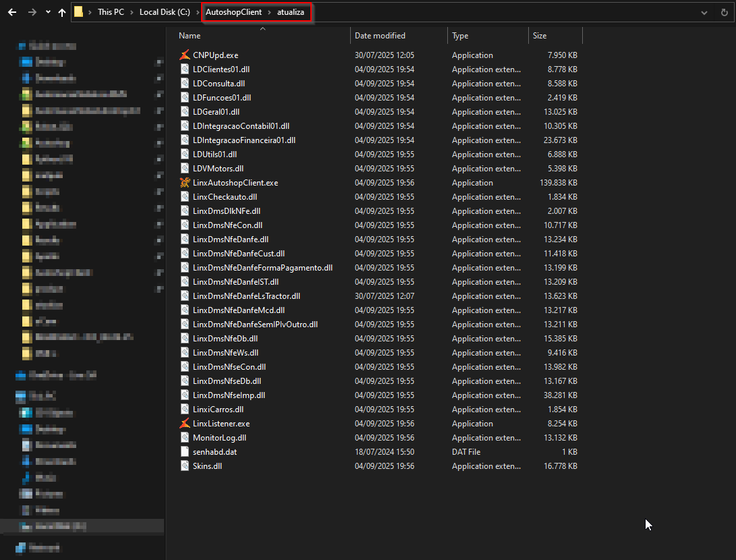Select file name LinxDmsNfseImp.dll
This screenshot has width=736, height=560.
point(229,395)
